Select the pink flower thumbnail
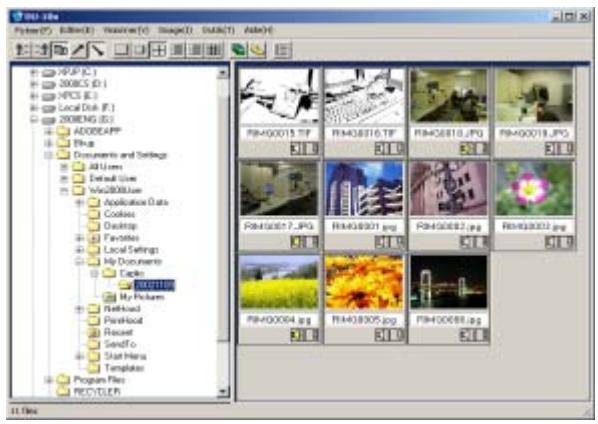Screen dimensions: 598x424 point(534,188)
